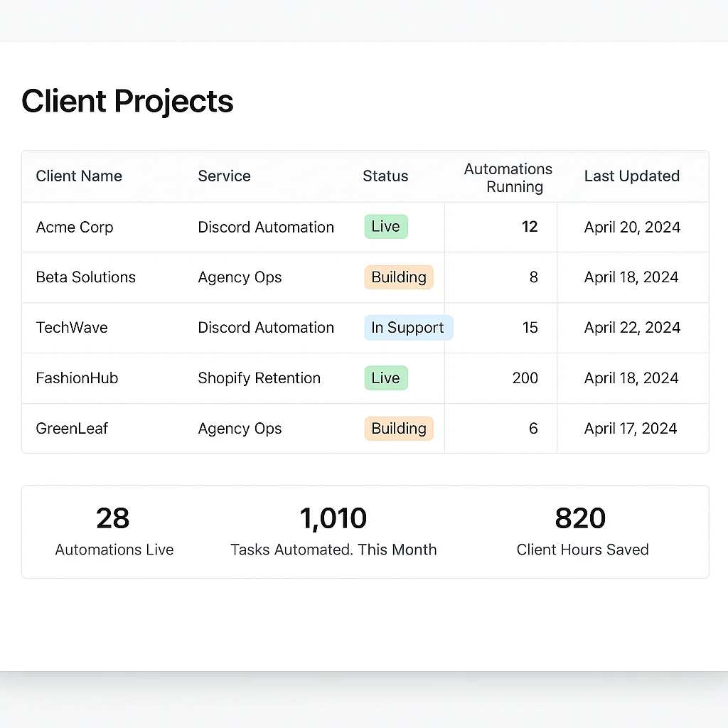728x728 pixels.
Task: Click the April 17, 2024 date
Action: click(x=631, y=428)
